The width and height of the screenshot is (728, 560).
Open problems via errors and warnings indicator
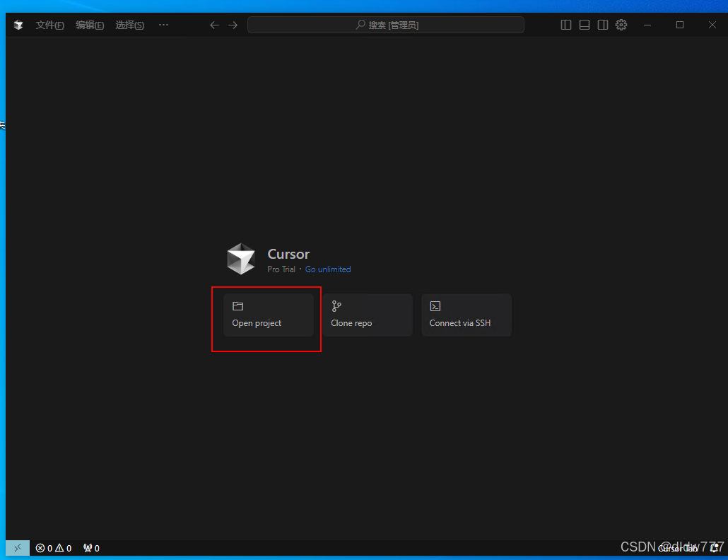click(x=54, y=549)
